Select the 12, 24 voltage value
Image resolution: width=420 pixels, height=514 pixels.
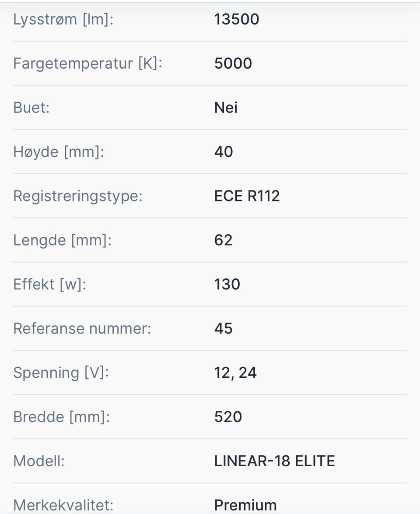coord(235,373)
